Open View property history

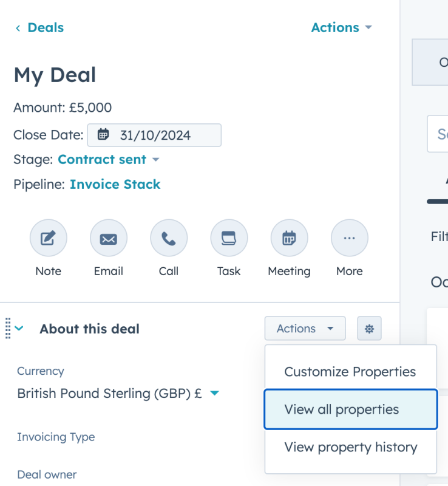(x=351, y=447)
